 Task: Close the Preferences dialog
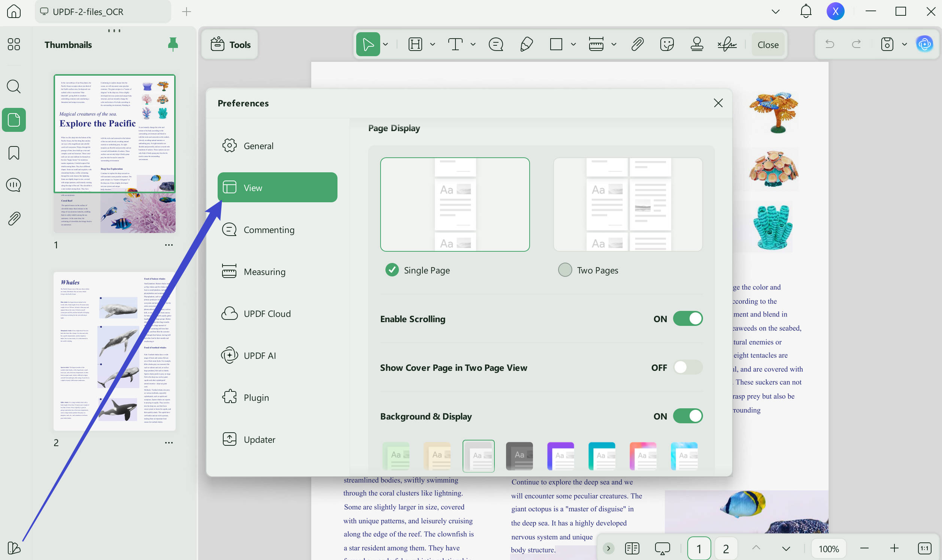[x=718, y=103]
